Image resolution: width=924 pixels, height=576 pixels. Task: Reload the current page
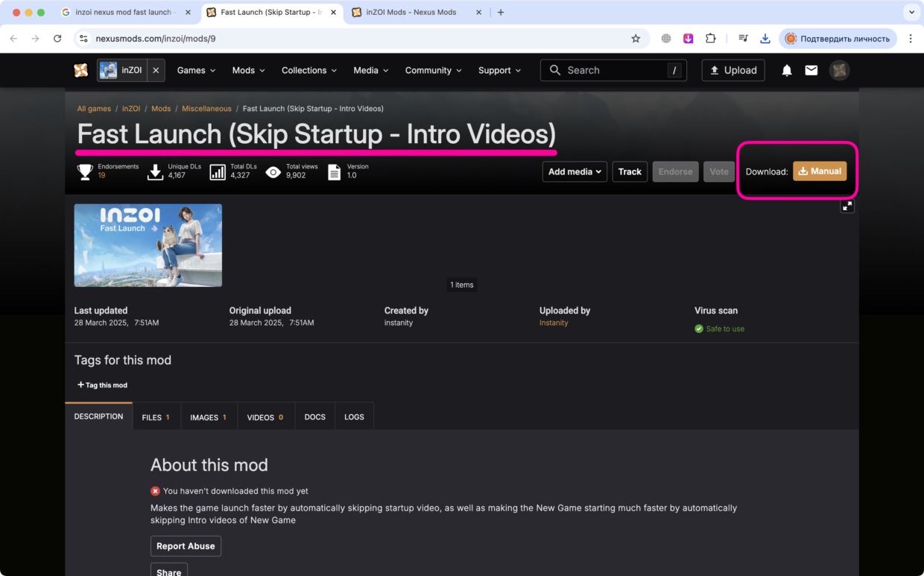(x=57, y=39)
